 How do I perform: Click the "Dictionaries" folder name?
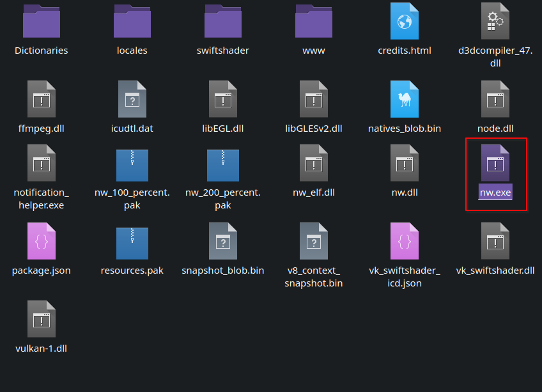[42, 51]
